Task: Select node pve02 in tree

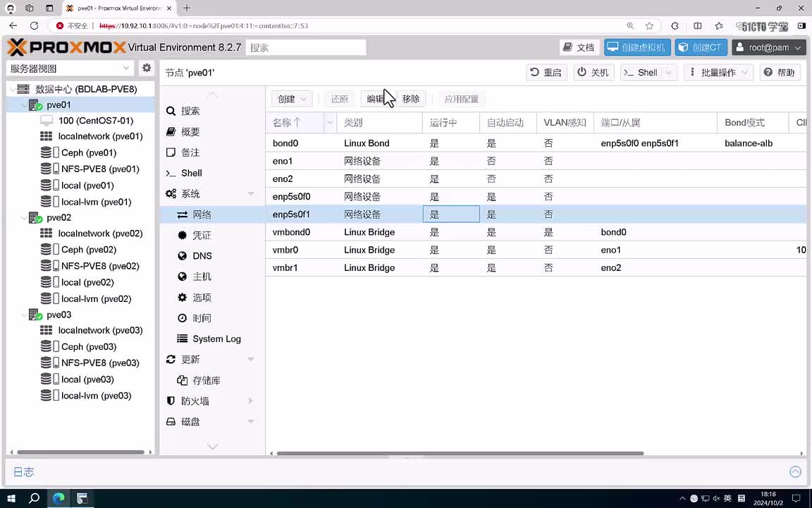Action: [x=59, y=218]
